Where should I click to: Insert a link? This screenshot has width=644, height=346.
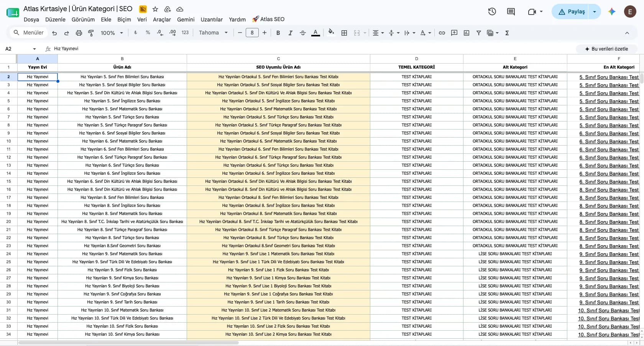coord(442,33)
